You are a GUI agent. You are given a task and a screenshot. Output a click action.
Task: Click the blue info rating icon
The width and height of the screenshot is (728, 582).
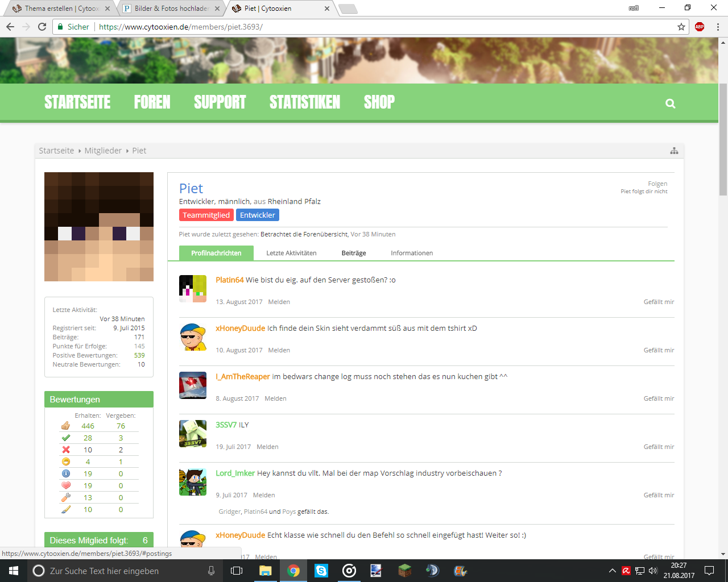pos(66,473)
